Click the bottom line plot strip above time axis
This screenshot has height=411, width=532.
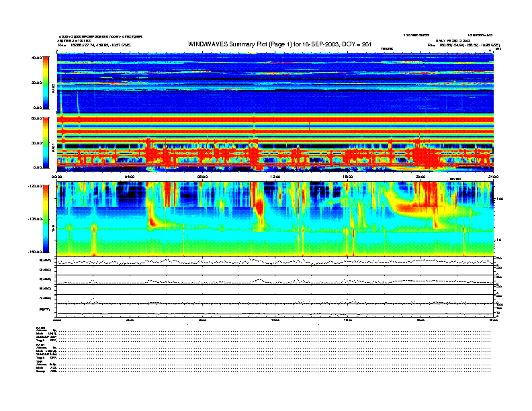click(275, 310)
